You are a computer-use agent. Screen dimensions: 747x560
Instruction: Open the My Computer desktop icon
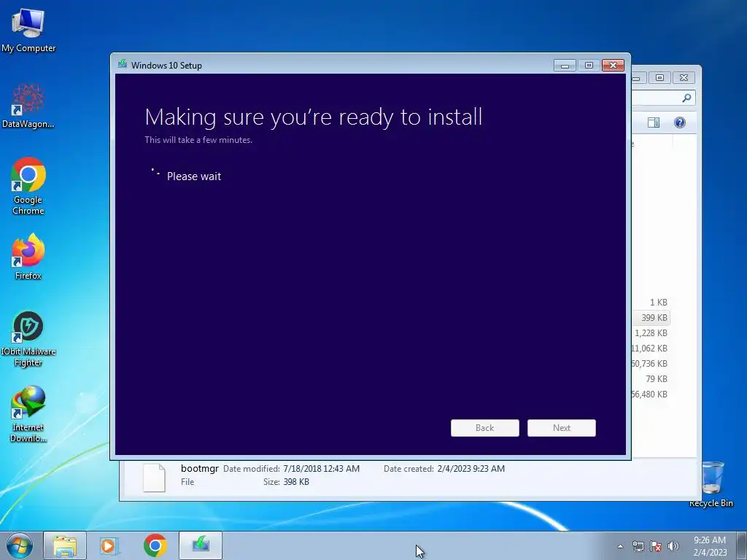28,31
